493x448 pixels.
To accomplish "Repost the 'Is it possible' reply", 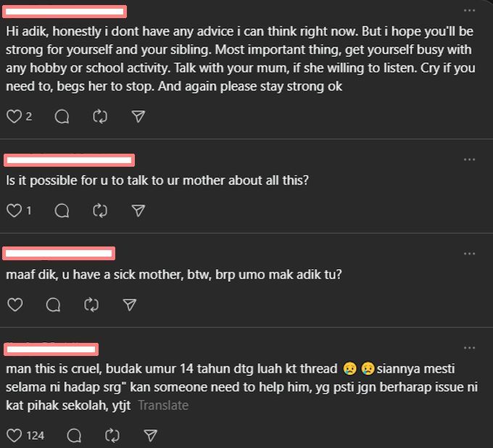I will 100,210.
